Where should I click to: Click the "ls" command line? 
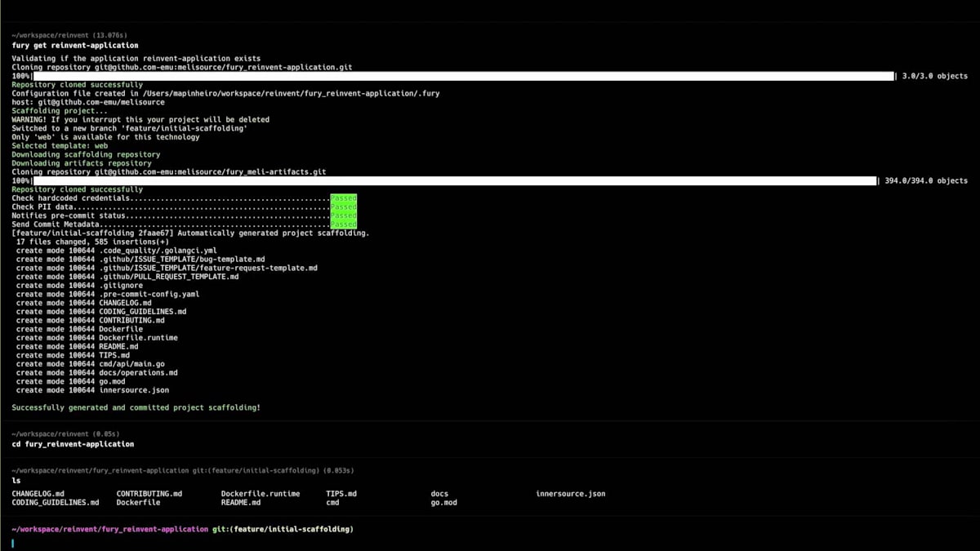pos(16,481)
